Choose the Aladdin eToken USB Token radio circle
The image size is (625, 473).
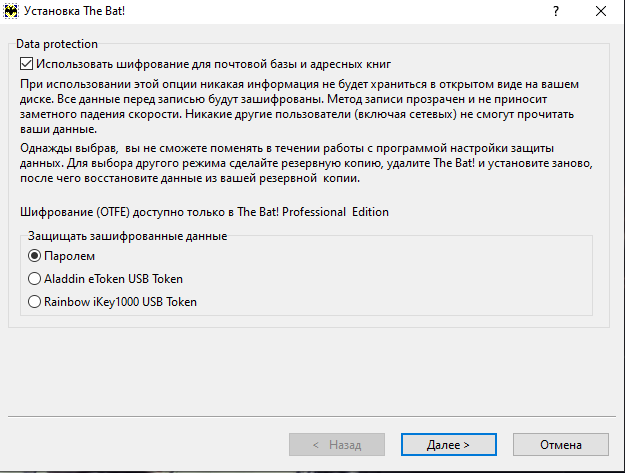(34, 279)
